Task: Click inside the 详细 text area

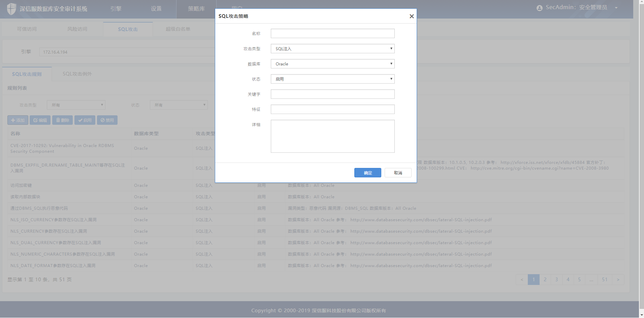Action: (x=332, y=136)
